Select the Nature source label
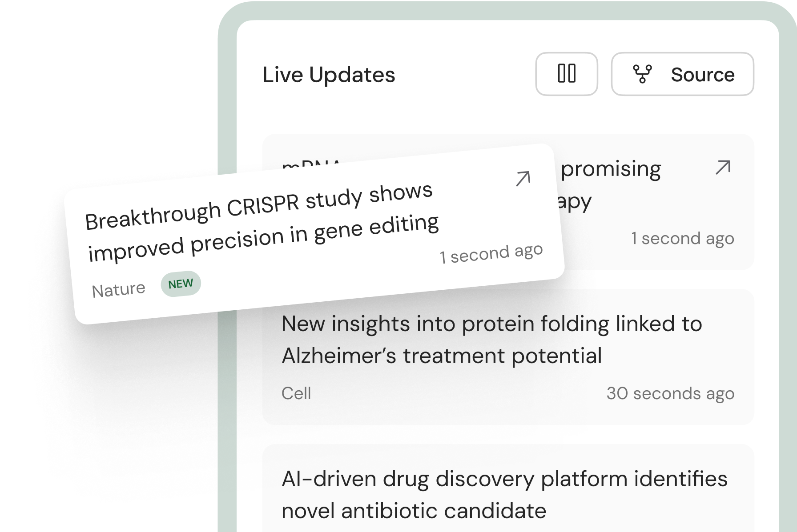This screenshot has width=797, height=532. click(x=118, y=290)
